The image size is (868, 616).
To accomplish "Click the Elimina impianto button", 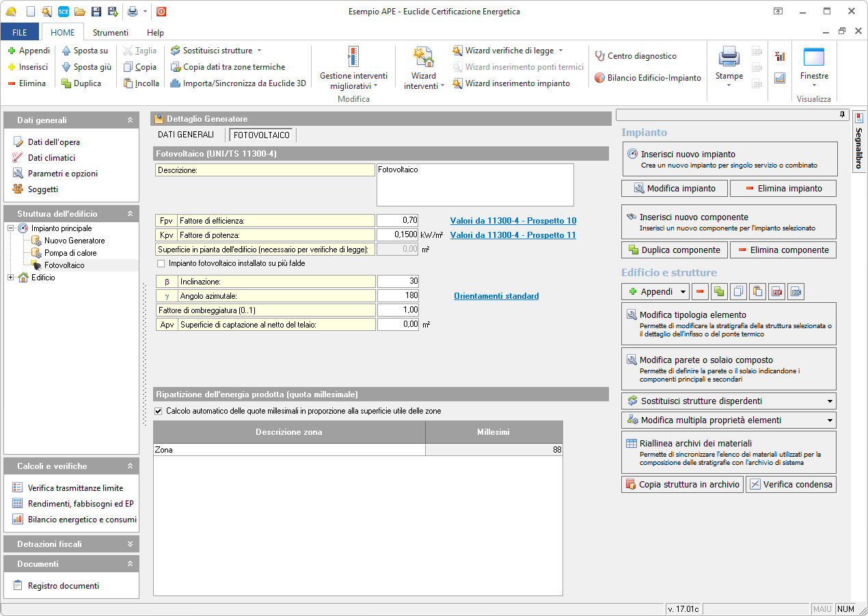I will [783, 188].
